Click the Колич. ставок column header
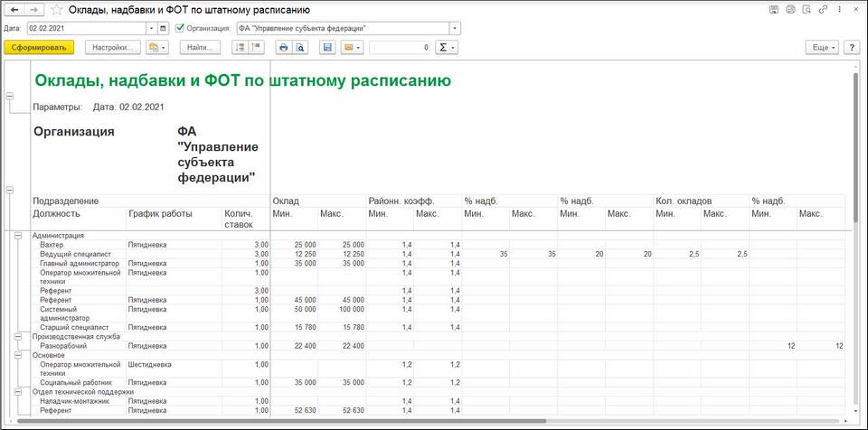Viewport: 868px width, 430px height. pos(246,219)
